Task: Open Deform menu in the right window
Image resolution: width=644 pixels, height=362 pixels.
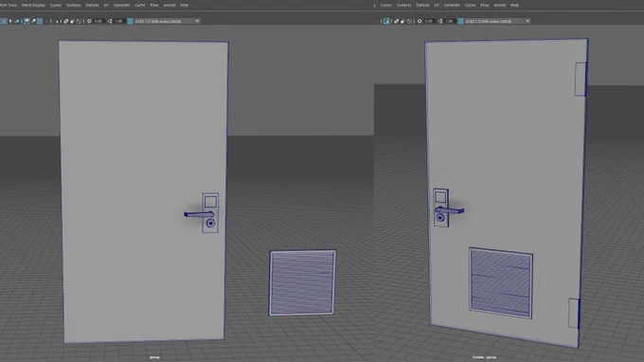Action: click(422, 5)
